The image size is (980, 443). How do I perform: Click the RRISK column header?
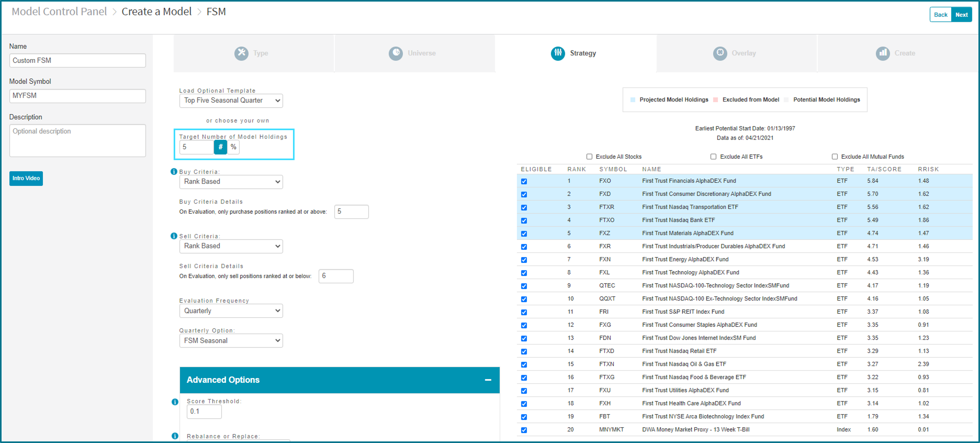pos(928,169)
